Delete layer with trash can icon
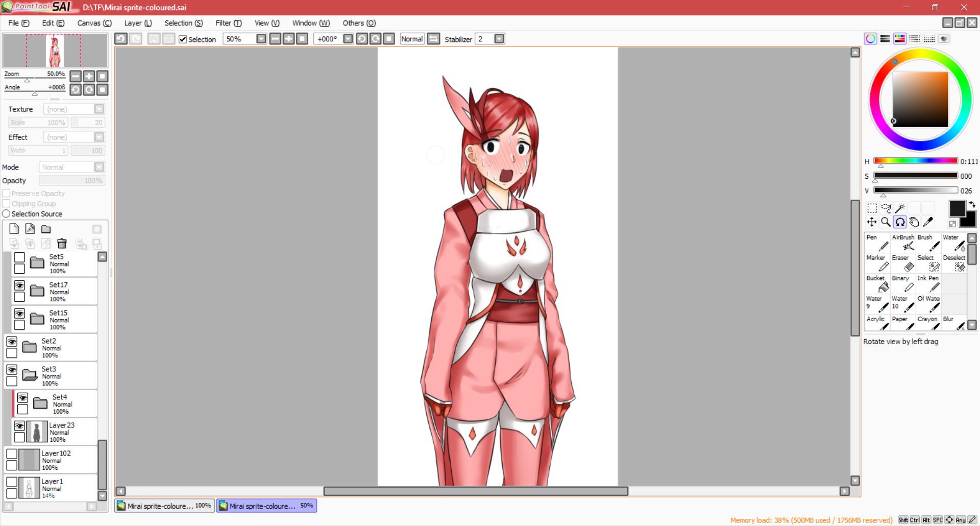 click(62, 244)
